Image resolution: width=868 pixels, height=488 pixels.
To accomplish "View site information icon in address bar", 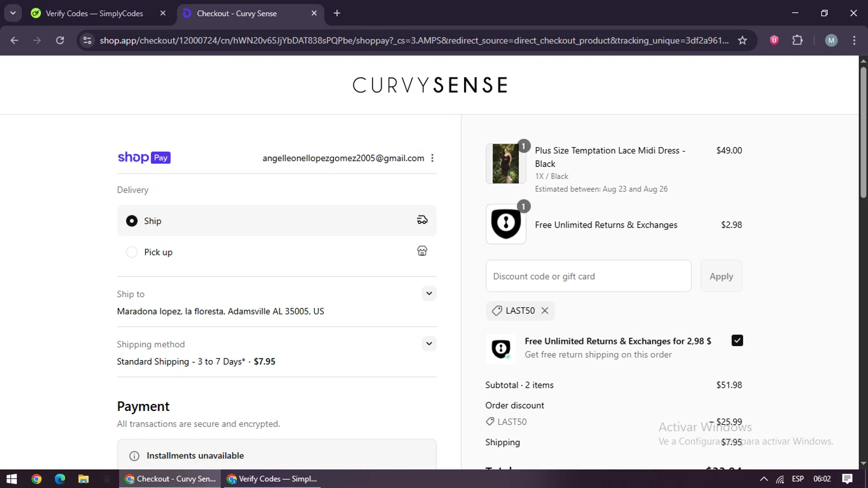I will click(x=87, y=41).
